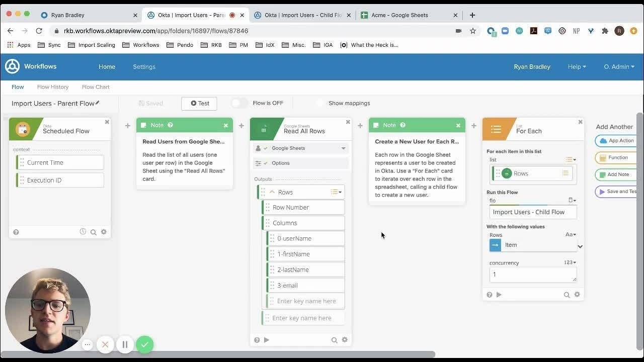Click the concurrency input field

[x=533, y=275]
